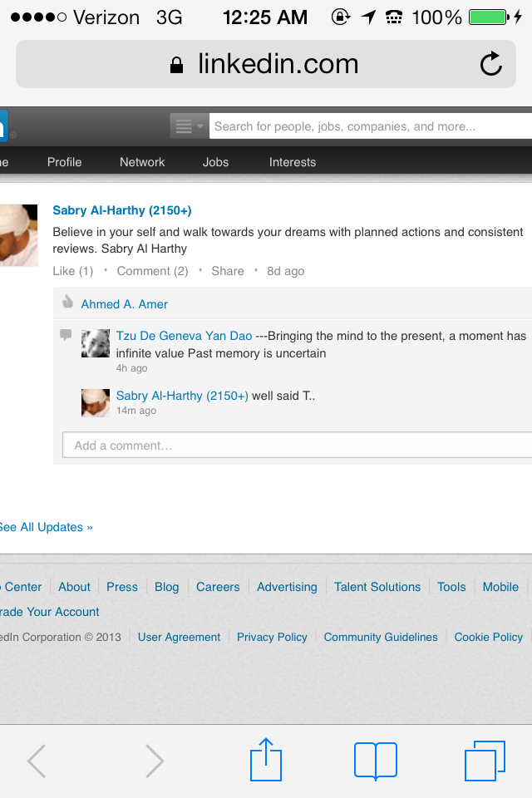
Task: Open the Interests menu
Action: pyautogui.click(x=292, y=162)
